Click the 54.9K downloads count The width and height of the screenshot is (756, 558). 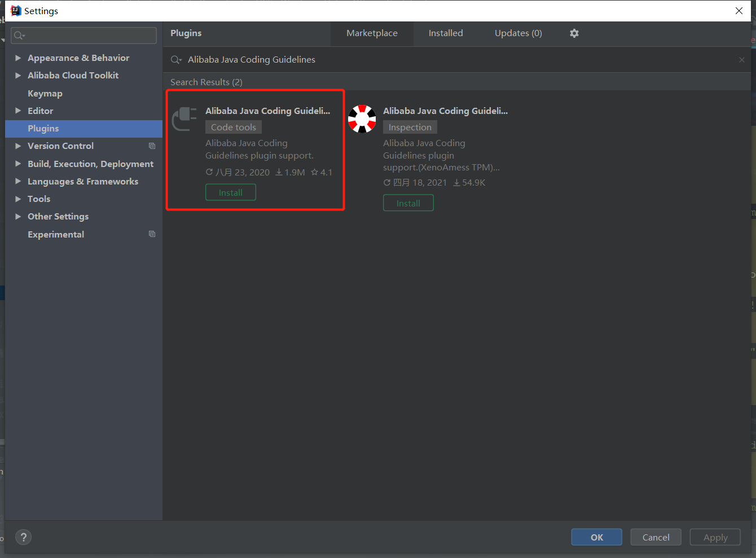[x=469, y=183]
